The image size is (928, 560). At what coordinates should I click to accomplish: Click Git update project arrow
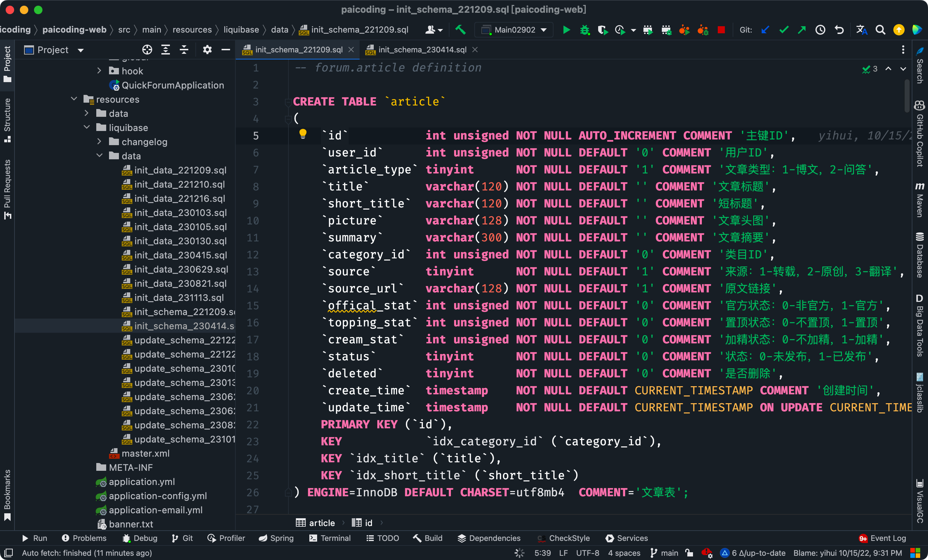765,30
